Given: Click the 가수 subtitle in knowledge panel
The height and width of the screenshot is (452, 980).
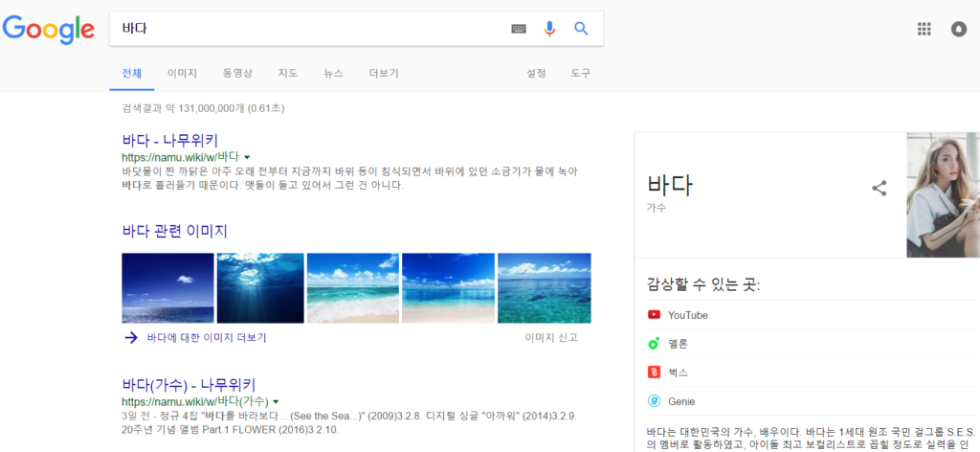Looking at the screenshot, I should click(657, 208).
